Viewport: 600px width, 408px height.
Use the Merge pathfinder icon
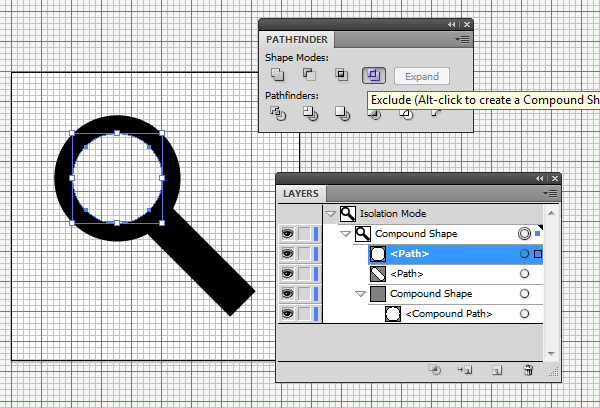(342, 114)
